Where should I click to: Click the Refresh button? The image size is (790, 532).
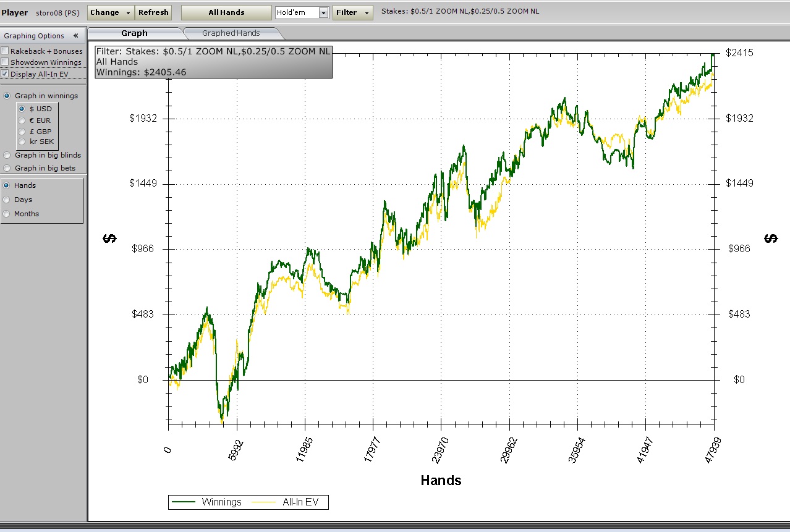pyautogui.click(x=153, y=12)
